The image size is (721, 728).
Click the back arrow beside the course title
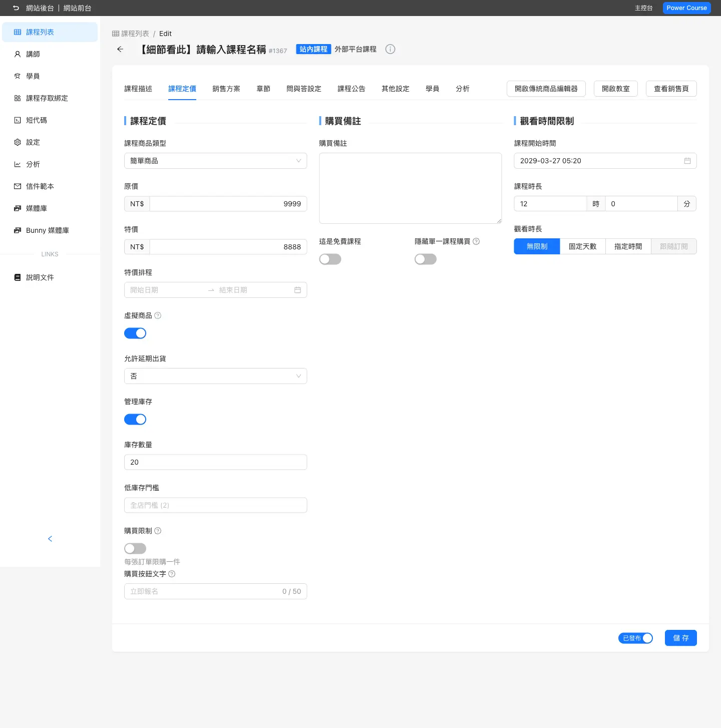120,49
